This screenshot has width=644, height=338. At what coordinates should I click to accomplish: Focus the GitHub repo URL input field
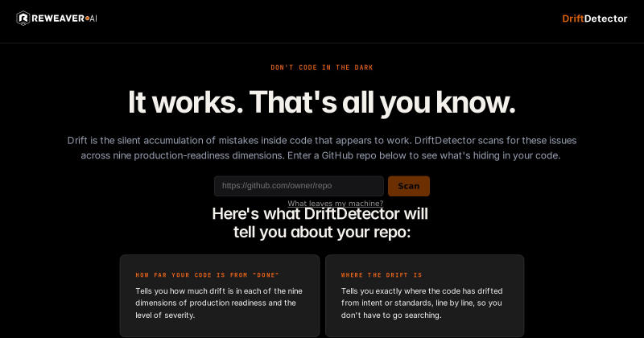(x=299, y=186)
